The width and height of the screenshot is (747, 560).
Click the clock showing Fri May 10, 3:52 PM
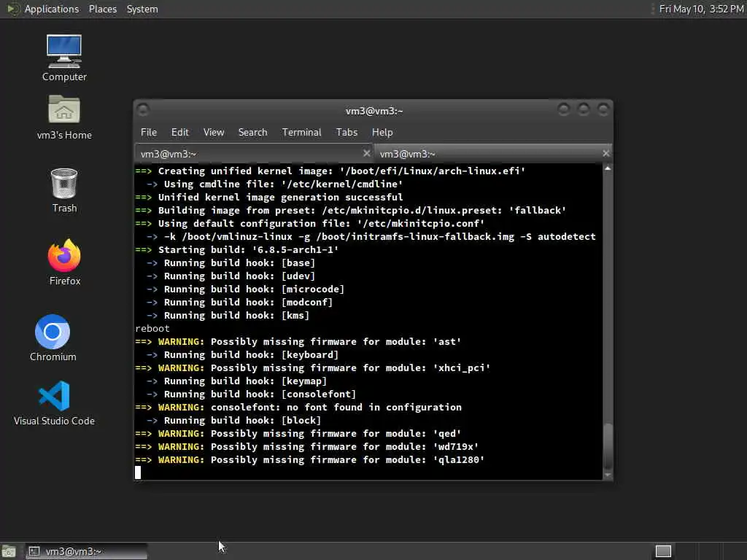[x=701, y=9]
